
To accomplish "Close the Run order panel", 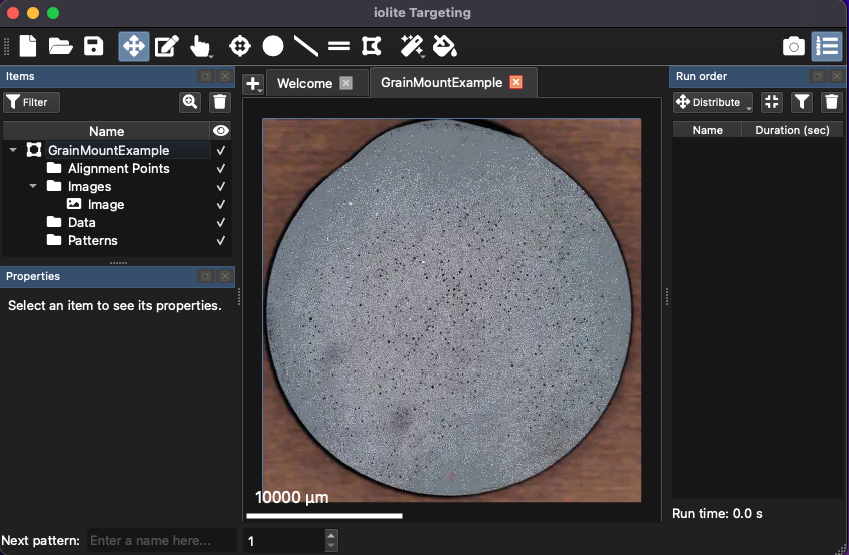I will click(837, 76).
